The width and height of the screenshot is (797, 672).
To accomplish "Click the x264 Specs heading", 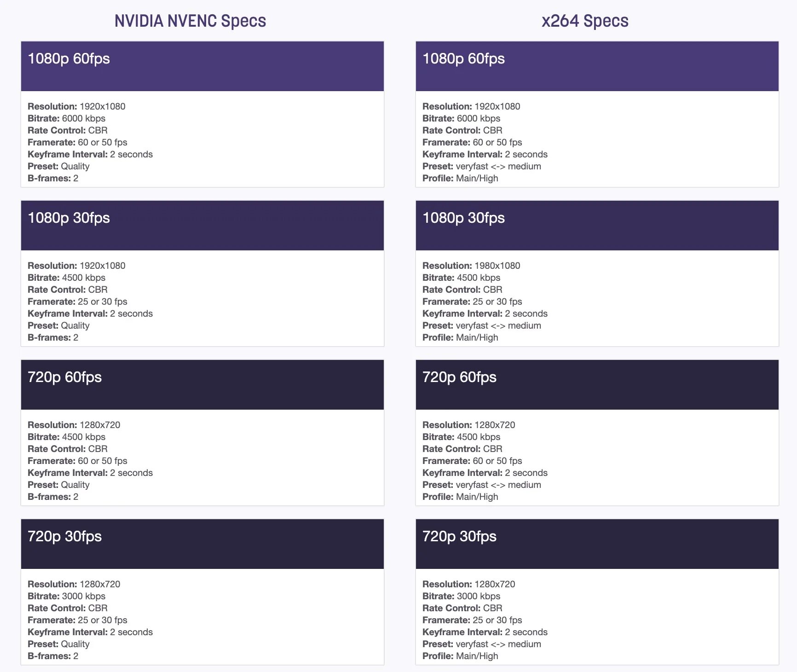I will point(585,21).
